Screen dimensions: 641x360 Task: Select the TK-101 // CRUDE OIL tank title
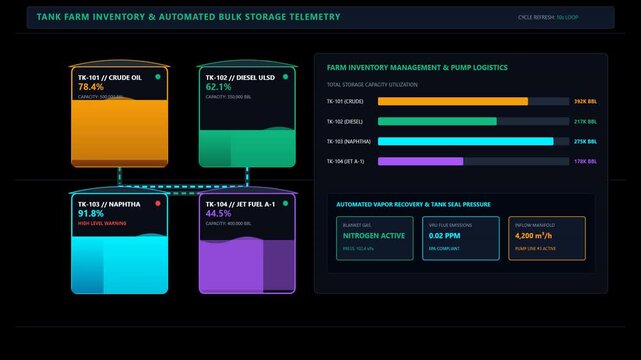(x=110, y=78)
